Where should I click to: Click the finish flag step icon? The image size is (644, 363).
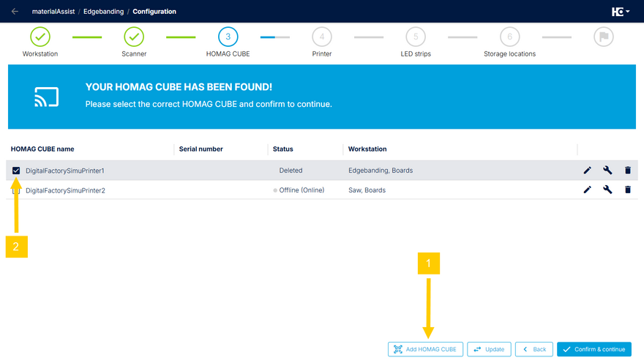tap(604, 37)
